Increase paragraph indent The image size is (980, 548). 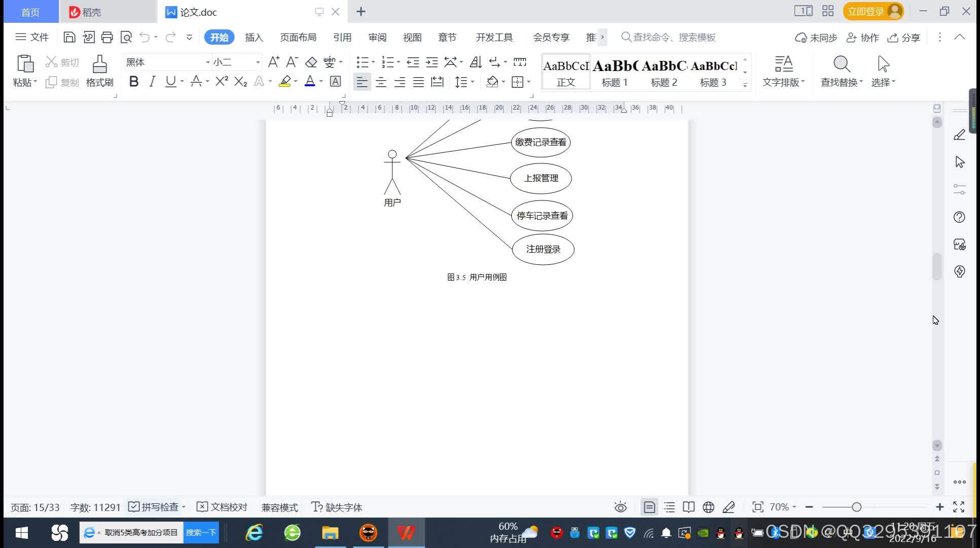click(432, 62)
